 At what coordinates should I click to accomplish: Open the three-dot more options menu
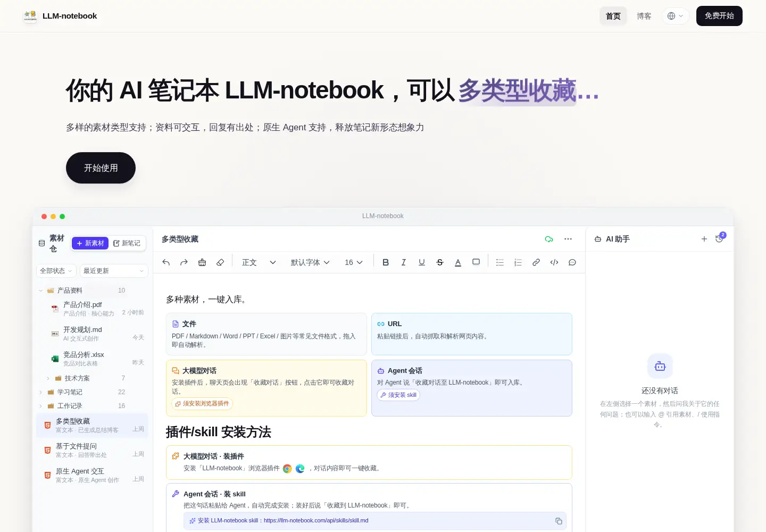[568, 239]
